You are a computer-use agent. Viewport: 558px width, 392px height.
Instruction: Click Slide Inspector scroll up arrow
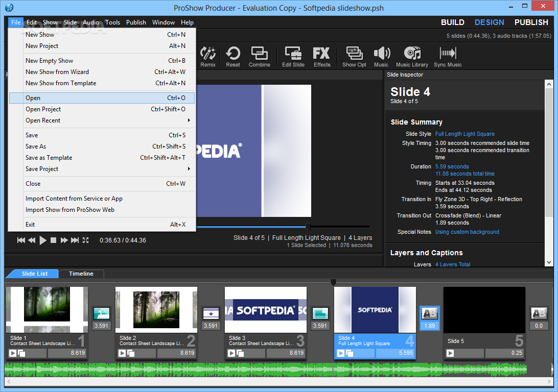[549, 84]
